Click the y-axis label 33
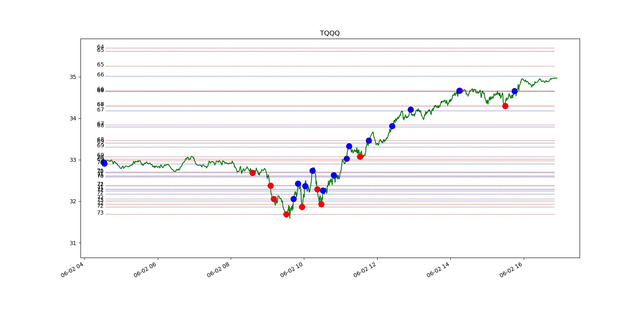This screenshot has width=644, height=322. [73, 160]
